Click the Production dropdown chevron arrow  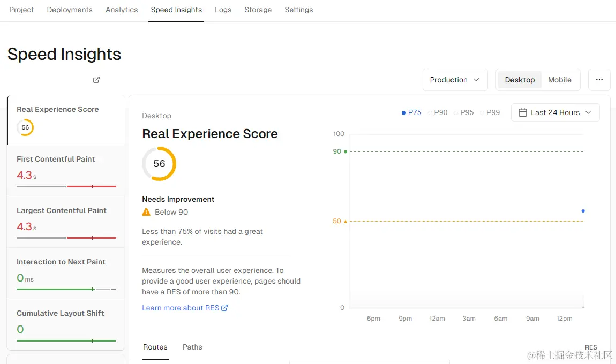click(476, 80)
